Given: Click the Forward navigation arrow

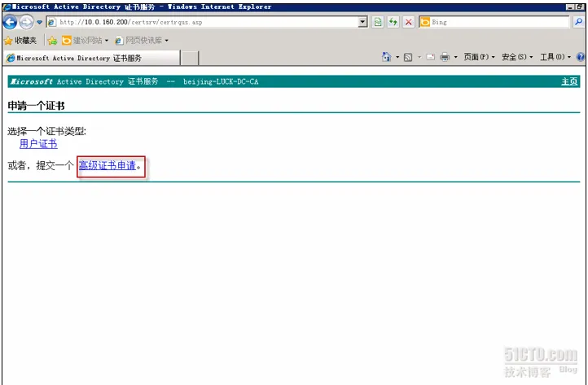Looking at the screenshot, I should [26, 22].
